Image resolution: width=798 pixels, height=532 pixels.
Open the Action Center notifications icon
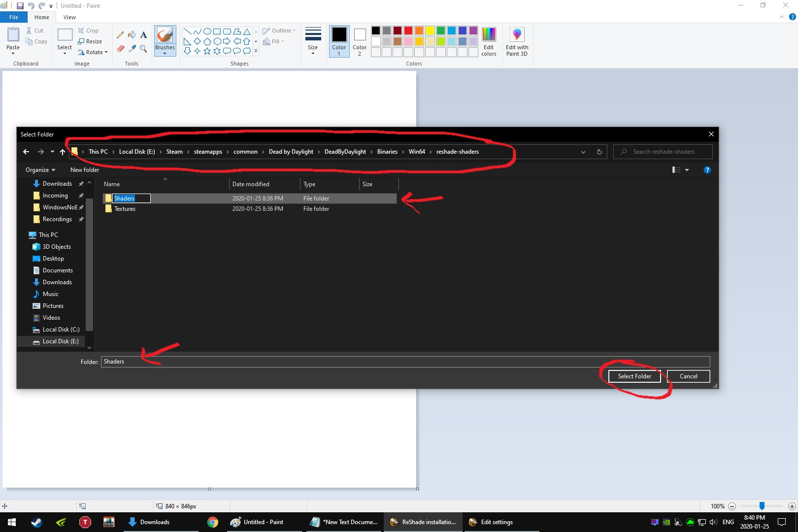[x=782, y=522]
